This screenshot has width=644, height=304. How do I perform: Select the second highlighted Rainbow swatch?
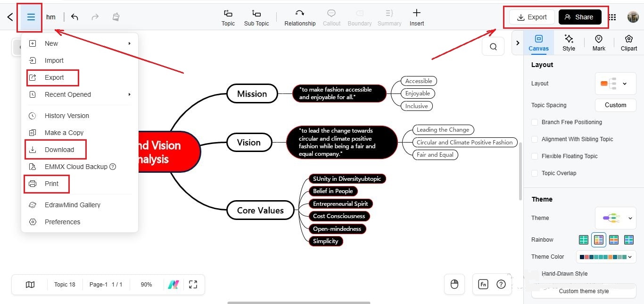click(599, 240)
